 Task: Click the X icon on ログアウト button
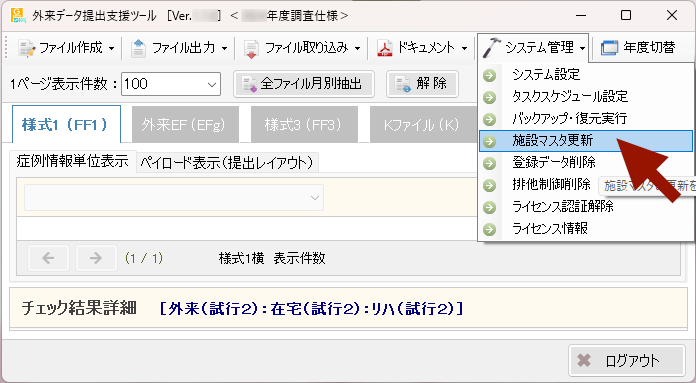[x=584, y=360]
